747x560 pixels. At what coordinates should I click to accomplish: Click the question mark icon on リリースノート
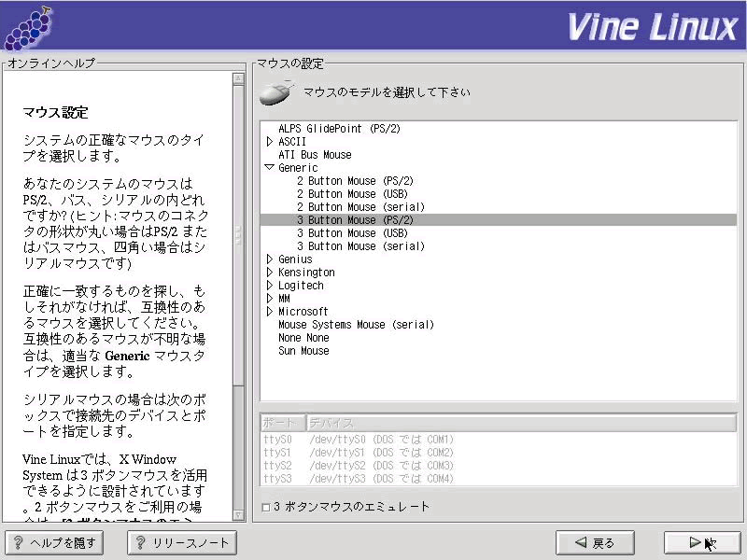click(141, 543)
